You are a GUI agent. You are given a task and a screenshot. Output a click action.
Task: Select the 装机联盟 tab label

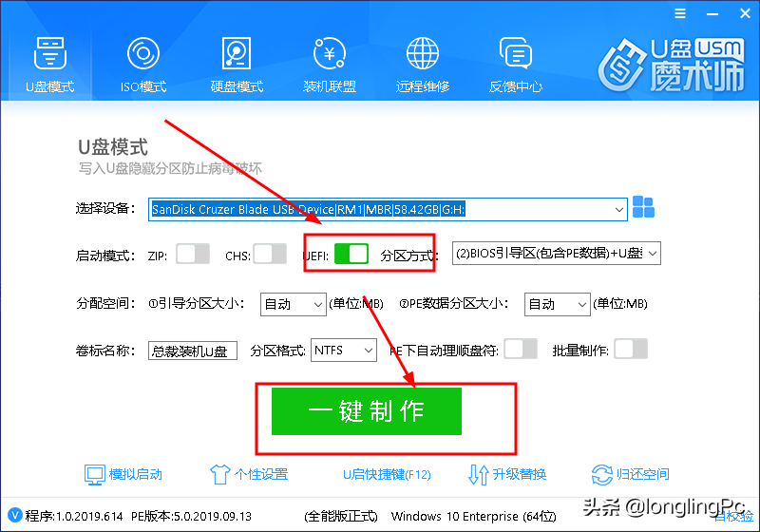[330, 86]
